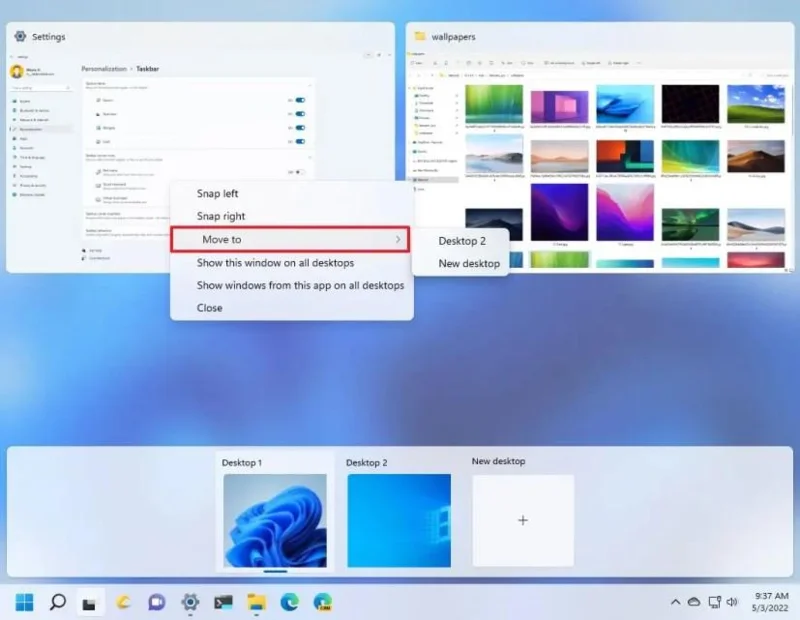The height and width of the screenshot is (620, 800).
Task: Click the wallpapers window folder icon
Action: click(x=420, y=36)
